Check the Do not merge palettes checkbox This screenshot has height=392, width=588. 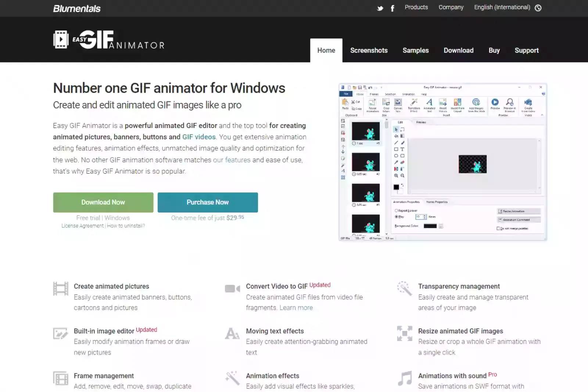tap(498, 228)
